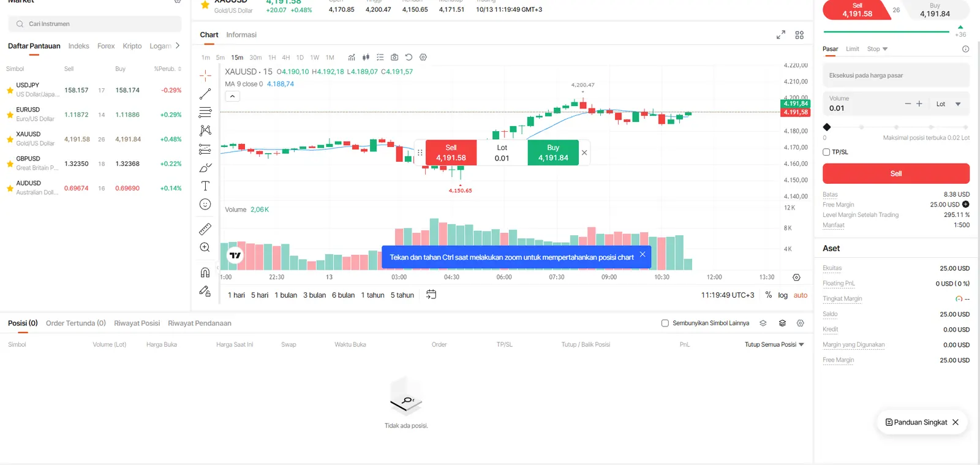The height and width of the screenshot is (465, 980).
Task: Open the Kripto watchlist tab
Action: pyautogui.click(x=132, y=46)
